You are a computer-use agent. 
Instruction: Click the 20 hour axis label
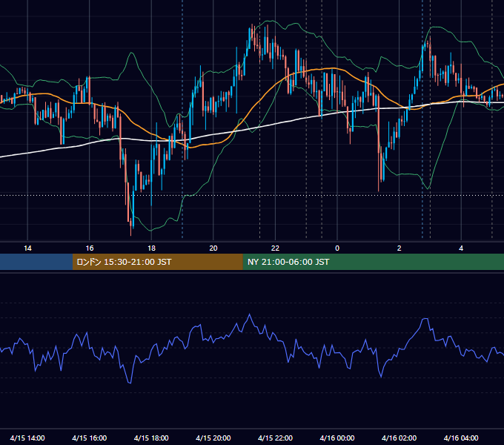click(213, 248)
